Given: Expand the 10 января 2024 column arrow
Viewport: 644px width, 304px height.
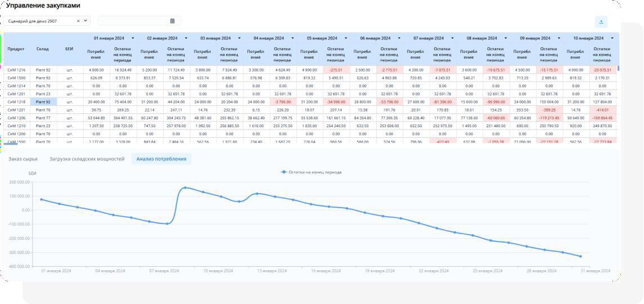Looking at the screenshot, I should pos(613,38).
